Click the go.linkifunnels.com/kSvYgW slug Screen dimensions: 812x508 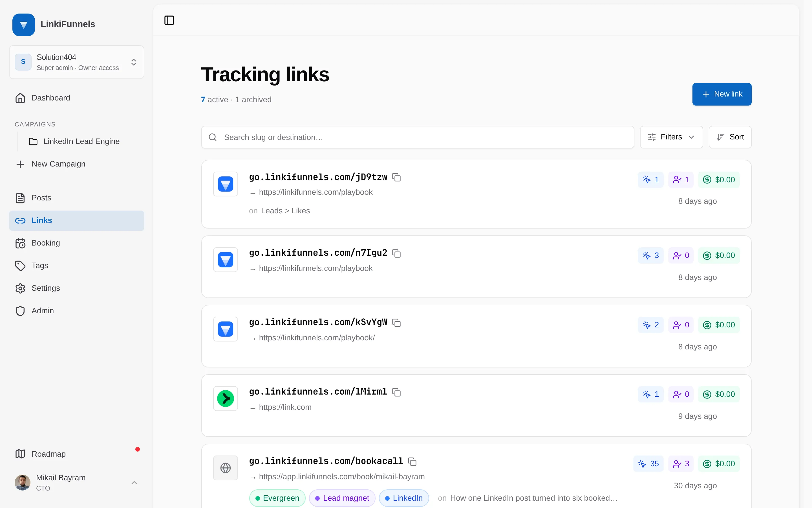[318, 322]
